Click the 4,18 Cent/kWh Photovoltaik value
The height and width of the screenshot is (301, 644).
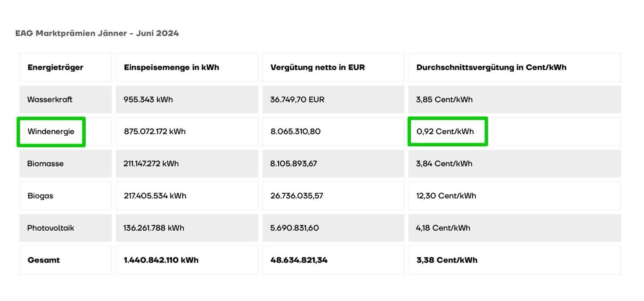pos(443,228)
